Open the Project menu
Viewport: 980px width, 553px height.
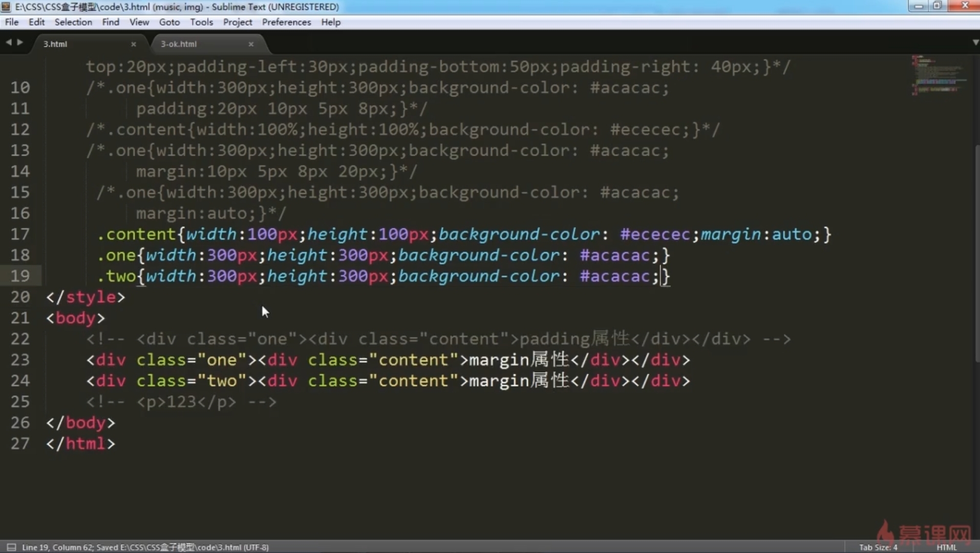[238, 22]
